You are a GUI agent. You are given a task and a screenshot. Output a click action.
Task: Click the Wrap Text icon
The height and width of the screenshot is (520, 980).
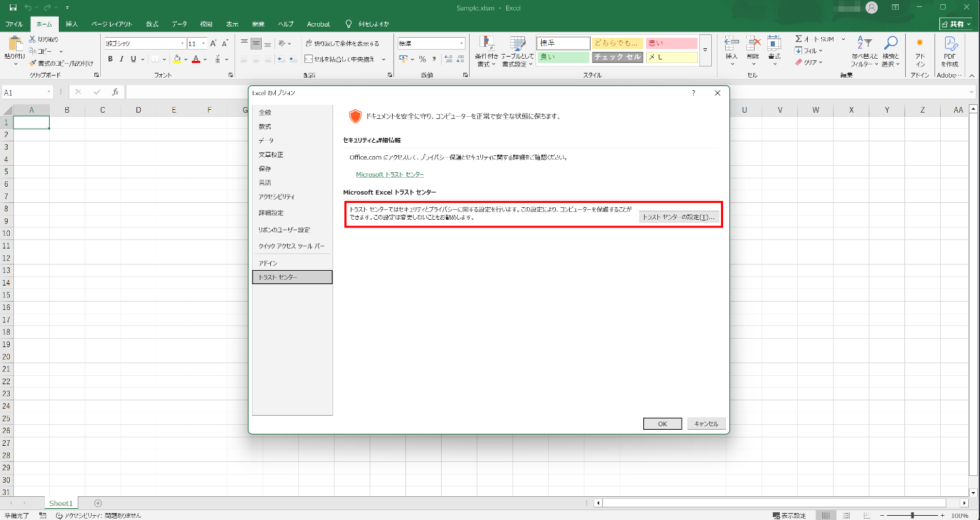click(x=309, y=43)
